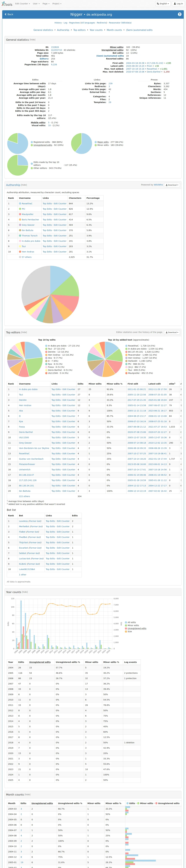Click the XTools logo

(7, 4)
